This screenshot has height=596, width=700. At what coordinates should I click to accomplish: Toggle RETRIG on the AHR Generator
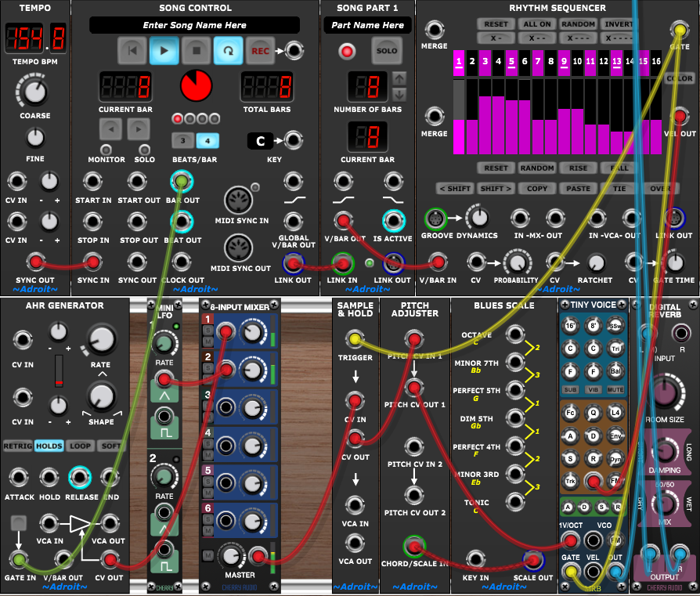[17, 446]
